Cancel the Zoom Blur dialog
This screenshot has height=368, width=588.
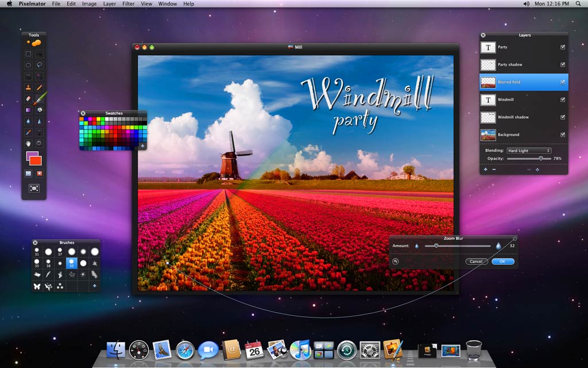[476, 261]
